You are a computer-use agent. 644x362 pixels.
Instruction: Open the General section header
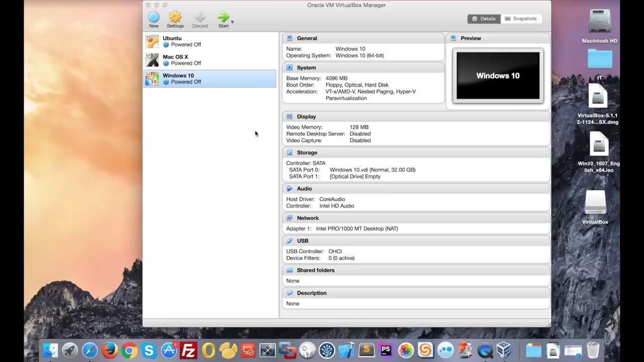point(363,38)
